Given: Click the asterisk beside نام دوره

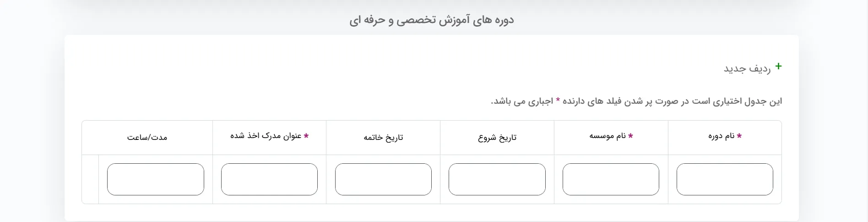Looking at the screenshot, I should tap(739, 136).
